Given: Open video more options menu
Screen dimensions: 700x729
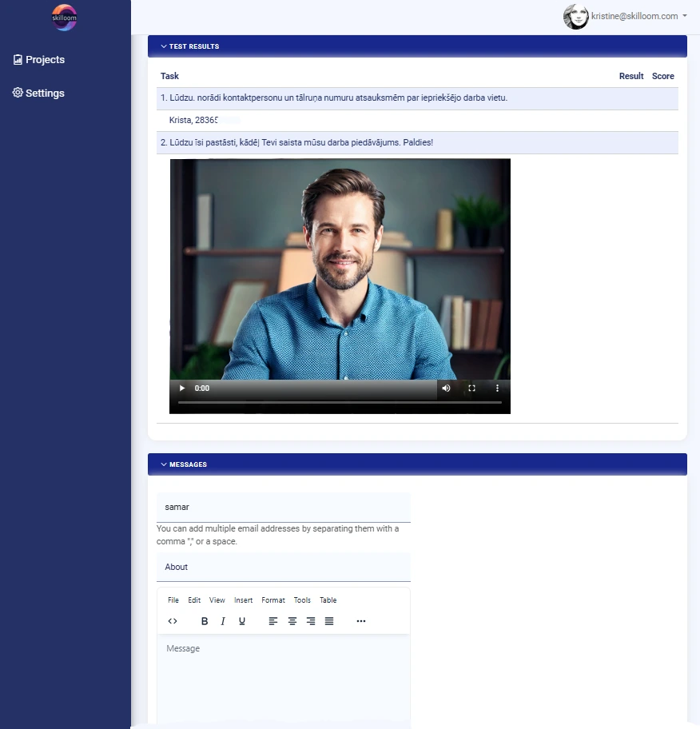Looking at the screenshot, I should (x=497, y=388).
